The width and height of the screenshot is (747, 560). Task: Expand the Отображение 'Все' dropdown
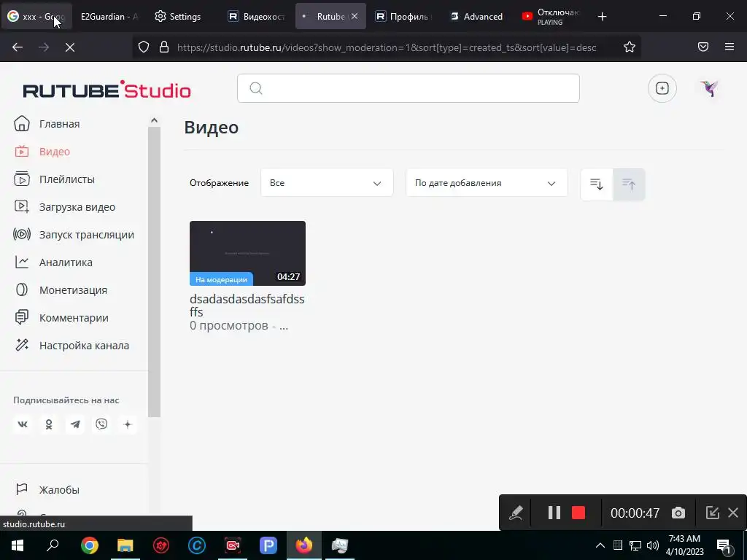327,183
